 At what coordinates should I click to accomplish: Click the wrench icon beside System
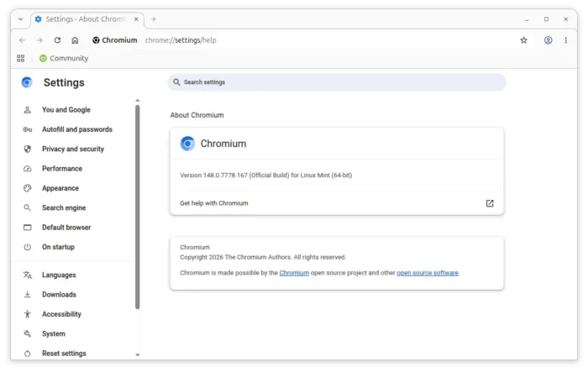[x=28, y=333]
